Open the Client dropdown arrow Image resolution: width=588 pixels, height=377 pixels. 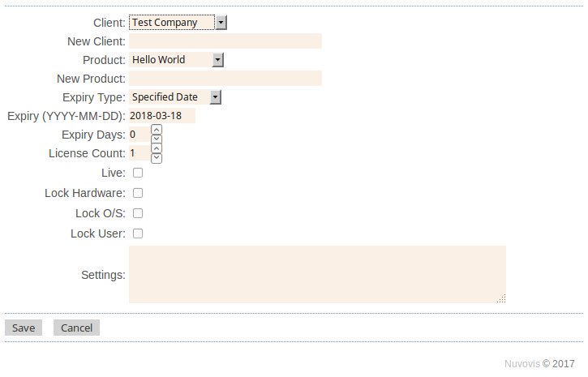click(x=221, y=23)
